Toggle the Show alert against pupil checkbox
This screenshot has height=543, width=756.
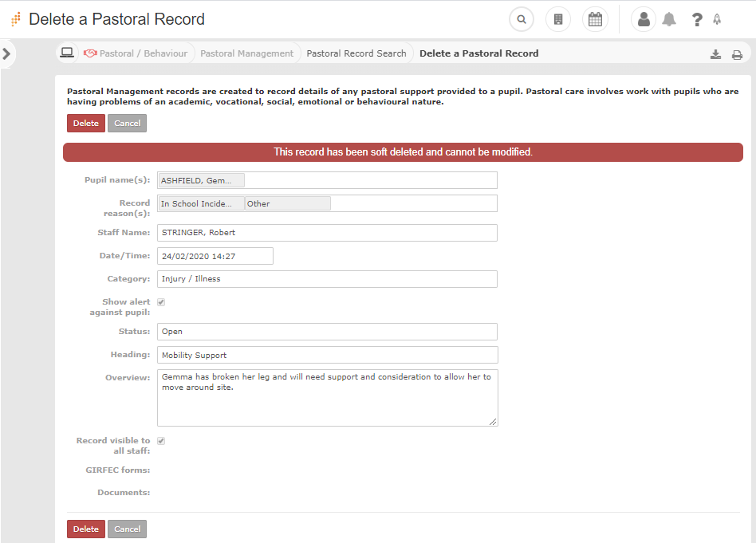[x=161, y=302]
